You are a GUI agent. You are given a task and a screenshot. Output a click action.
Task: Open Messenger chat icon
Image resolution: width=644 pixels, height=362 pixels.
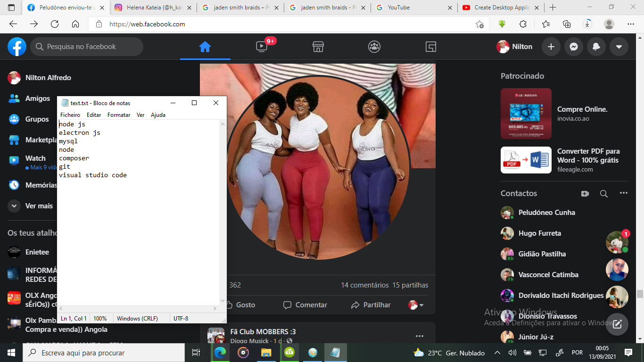pyautogui.click(x=574, y=47)
